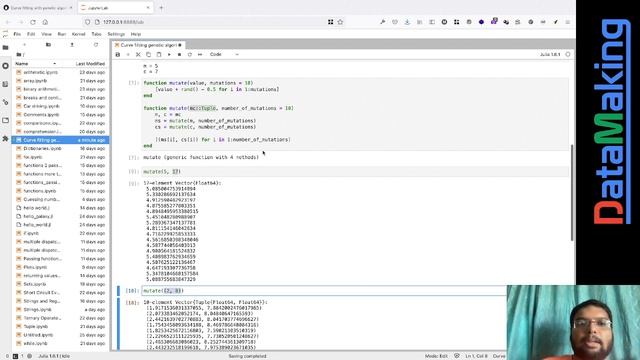Open the Table of Contents sidebar icon
This screenshot has height=360, width=640.
(x=5, y=84)
